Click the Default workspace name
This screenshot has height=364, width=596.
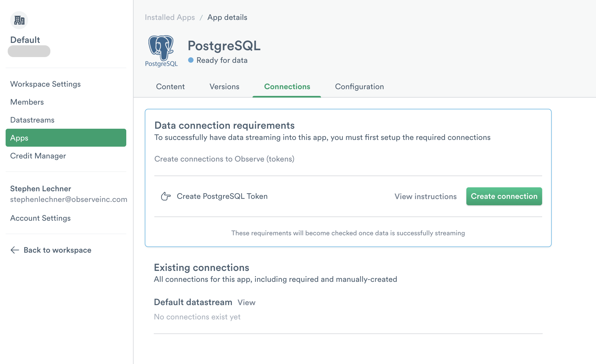[25, 40]
